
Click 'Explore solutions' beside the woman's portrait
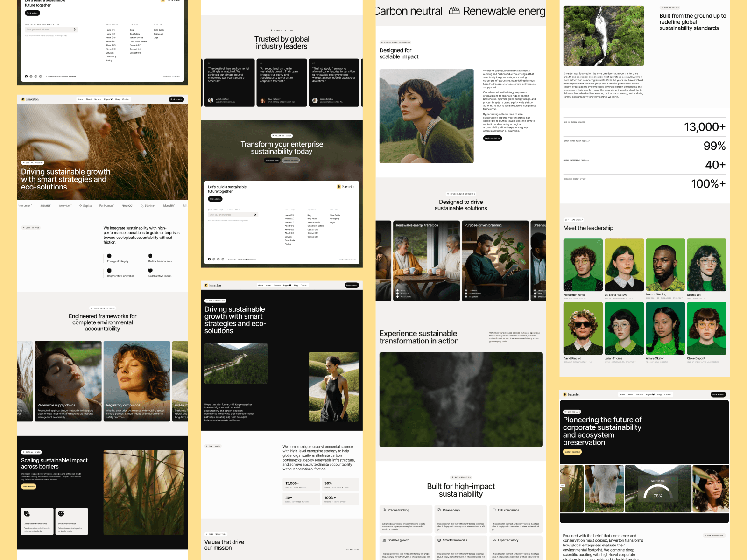pyautogui.click(x=493, y=138)
